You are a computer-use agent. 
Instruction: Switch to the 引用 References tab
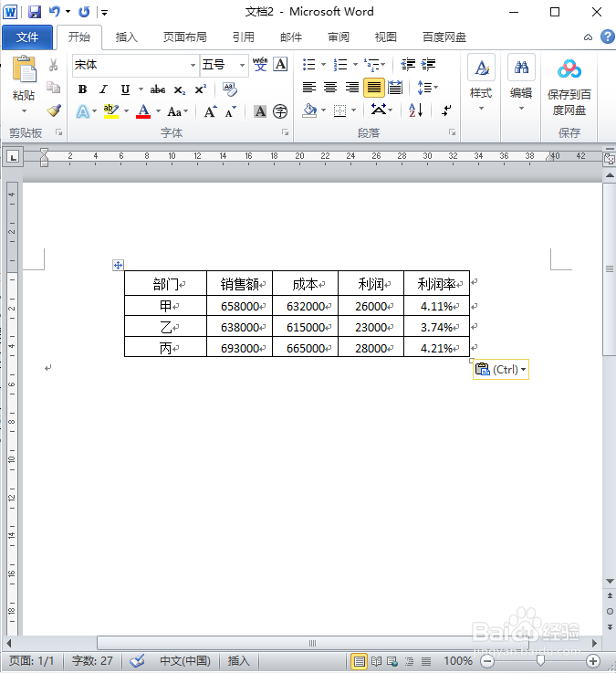[x=244, y=37]
